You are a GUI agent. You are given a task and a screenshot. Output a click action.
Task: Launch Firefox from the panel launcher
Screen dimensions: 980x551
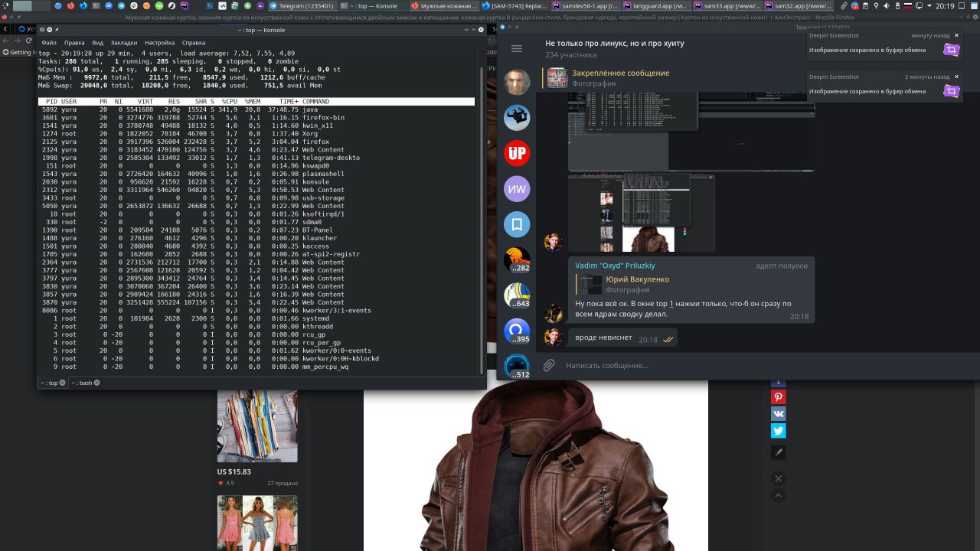(70, 6)
